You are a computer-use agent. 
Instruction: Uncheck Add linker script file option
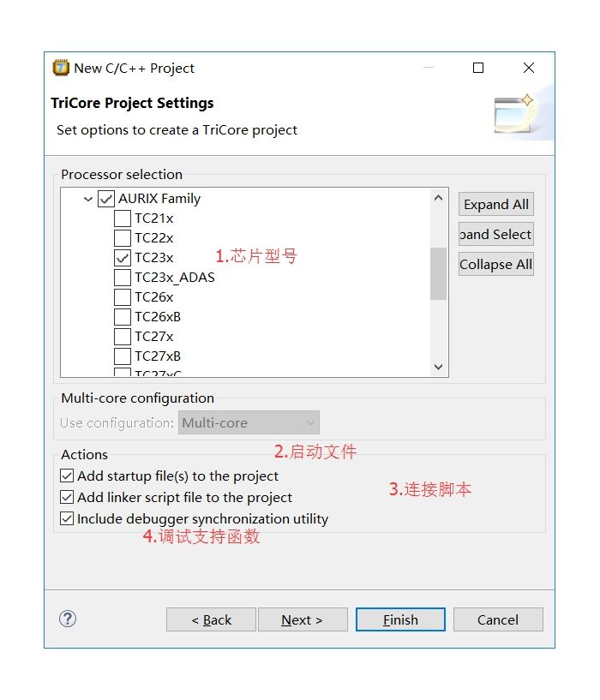[67, 497]
